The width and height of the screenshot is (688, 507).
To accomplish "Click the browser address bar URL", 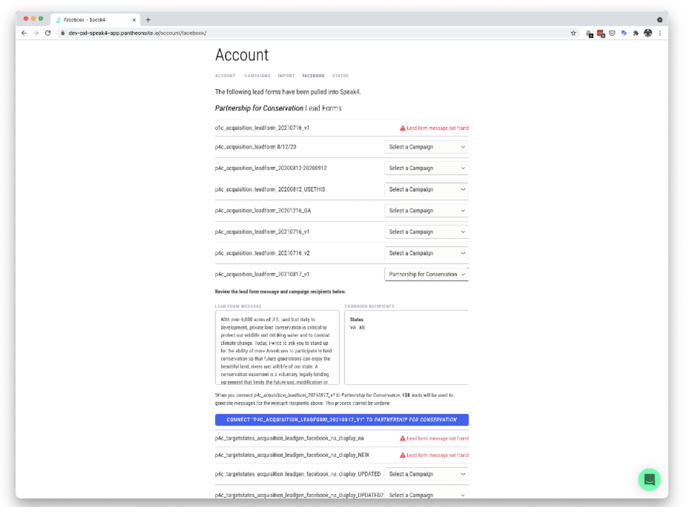I will point(140,33).
